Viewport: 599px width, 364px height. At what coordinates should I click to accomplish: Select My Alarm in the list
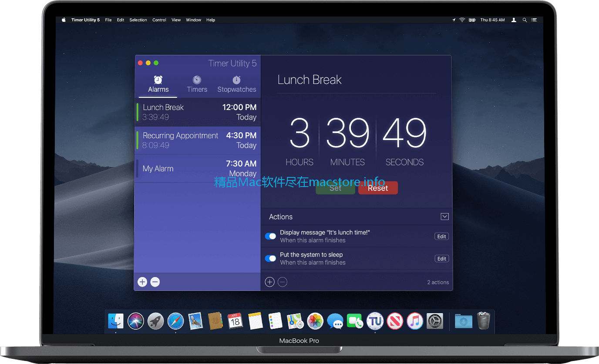tap(198, 169)
